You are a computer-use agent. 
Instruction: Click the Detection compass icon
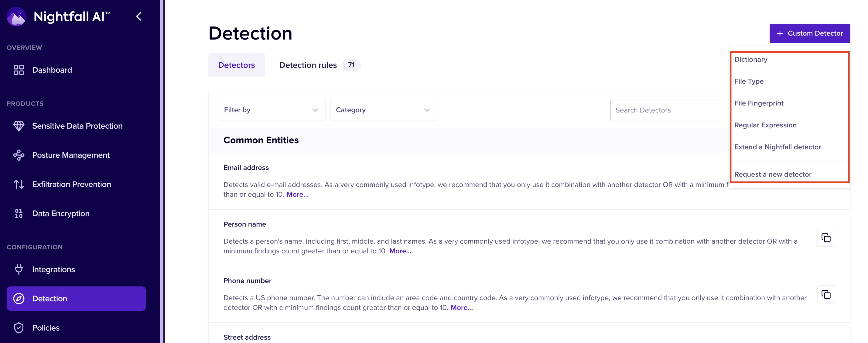click(x=19, y=298)
